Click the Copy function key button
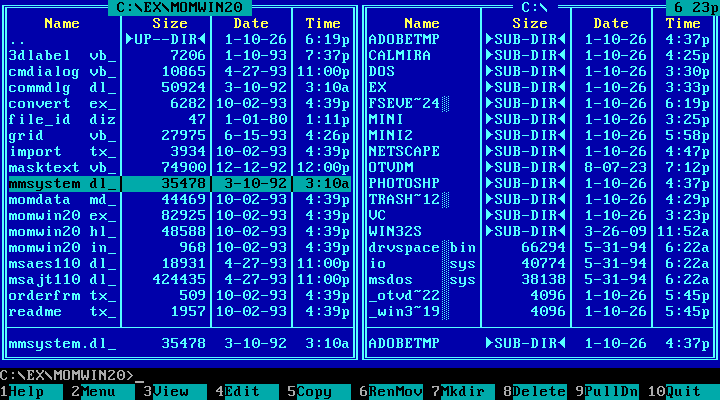The image size is (720, 400). (317, 392)
